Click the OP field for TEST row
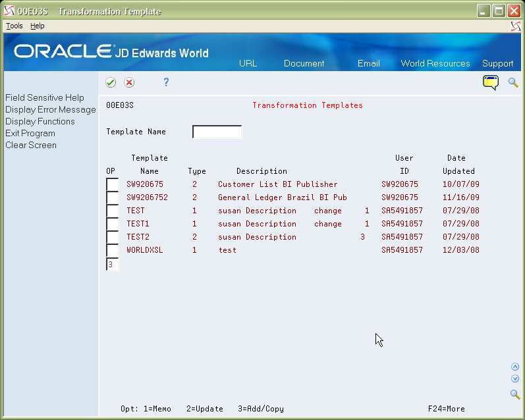 coord(113,211)
